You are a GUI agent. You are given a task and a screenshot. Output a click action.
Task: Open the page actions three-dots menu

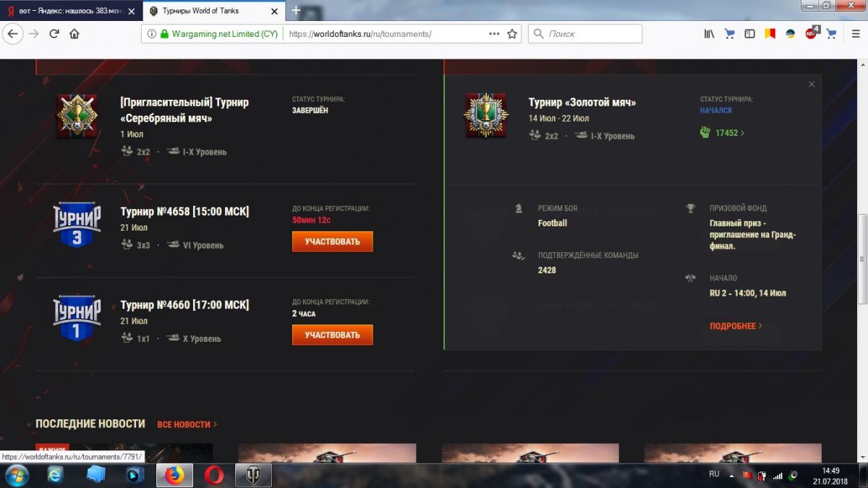[494, 34]
